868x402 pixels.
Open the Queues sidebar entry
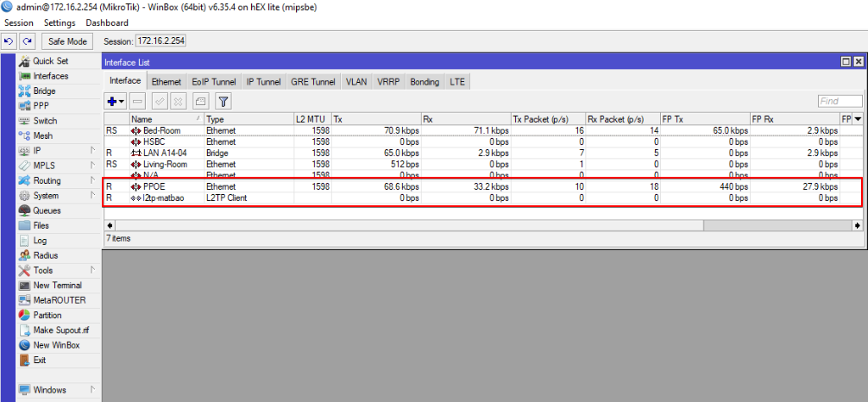pos(47,210)
